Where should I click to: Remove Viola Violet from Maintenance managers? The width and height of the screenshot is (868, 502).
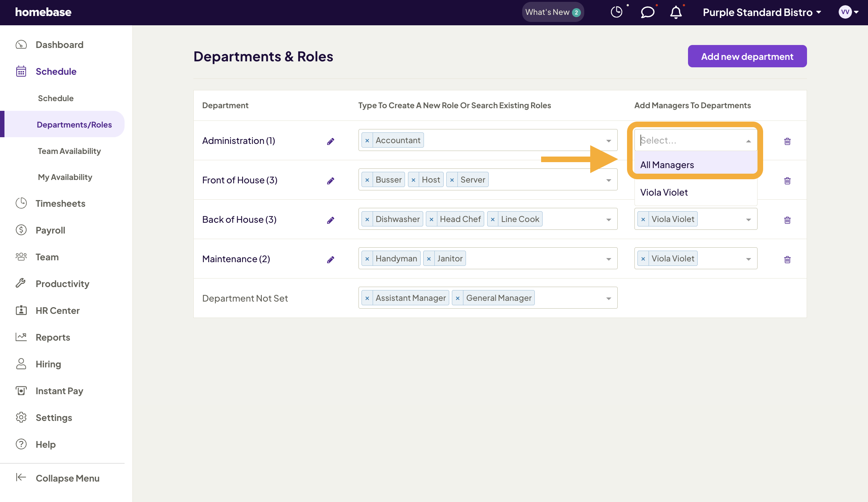click(643, 259)
